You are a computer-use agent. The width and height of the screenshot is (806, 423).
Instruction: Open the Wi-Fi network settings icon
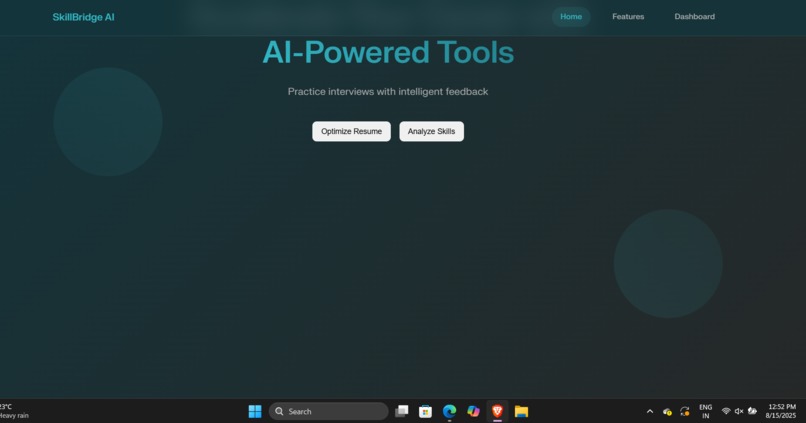pyautogui.click(x=726, y=411)
